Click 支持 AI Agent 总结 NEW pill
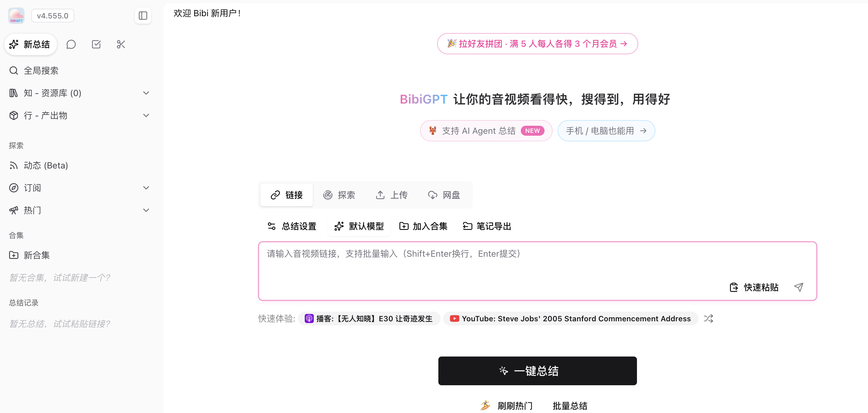This screenshot has width=868, height=413. coord(486,131)
